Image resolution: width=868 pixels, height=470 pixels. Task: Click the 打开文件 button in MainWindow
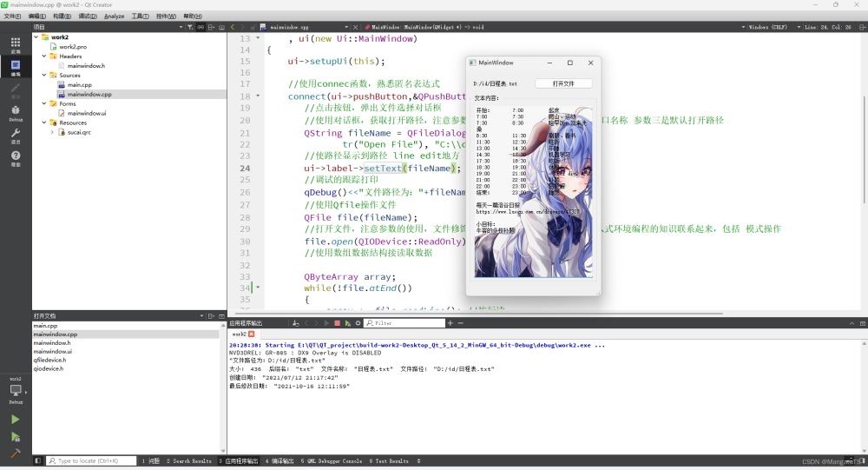pos(563,83)
